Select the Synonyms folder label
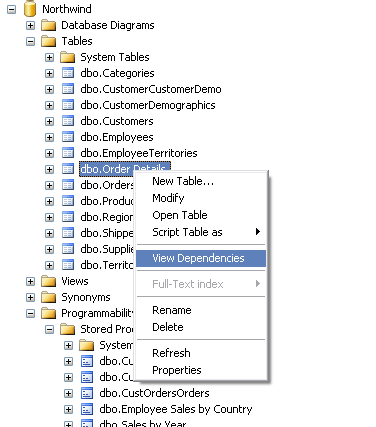 click(x=86, y=297)
